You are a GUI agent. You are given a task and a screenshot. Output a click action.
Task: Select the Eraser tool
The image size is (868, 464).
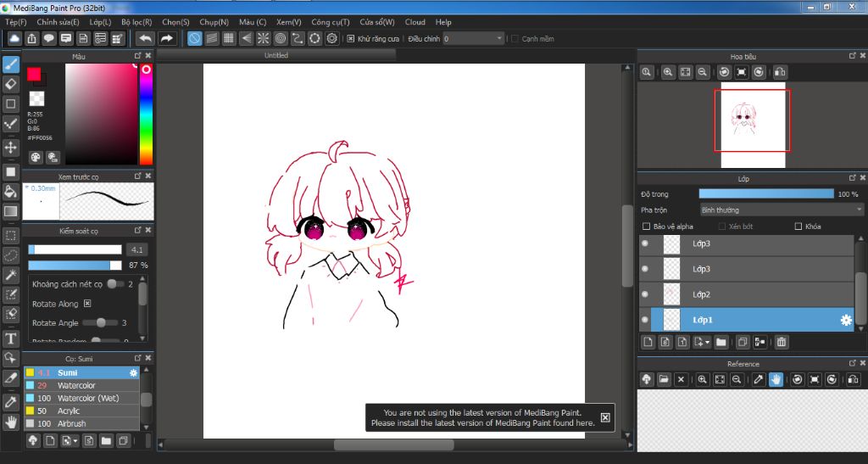[10, 84]
